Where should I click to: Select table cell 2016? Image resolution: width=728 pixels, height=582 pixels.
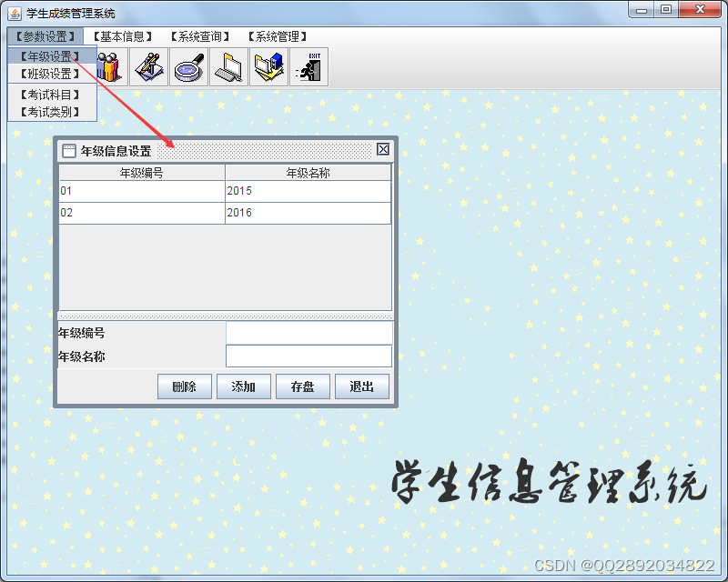point(308,213)
